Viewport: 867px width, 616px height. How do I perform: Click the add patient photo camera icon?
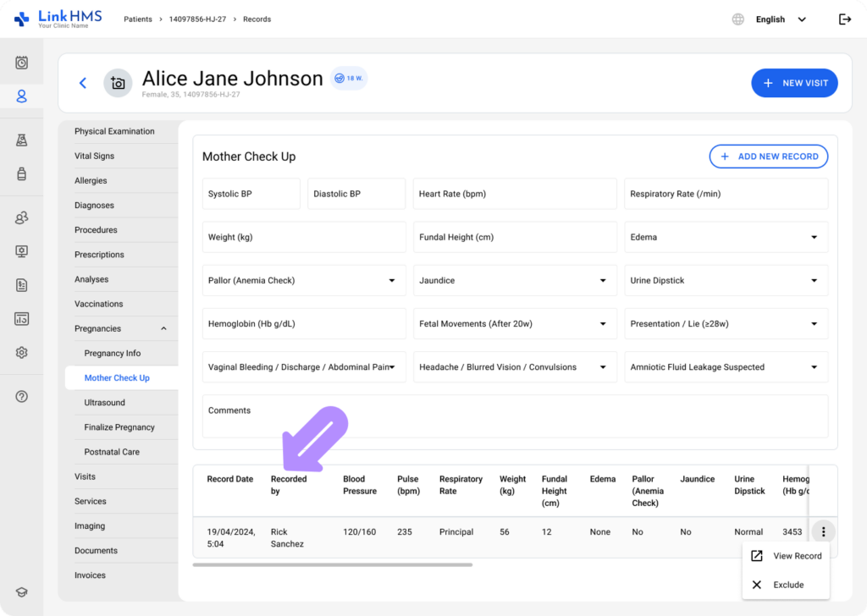click(x=118, y=83)
